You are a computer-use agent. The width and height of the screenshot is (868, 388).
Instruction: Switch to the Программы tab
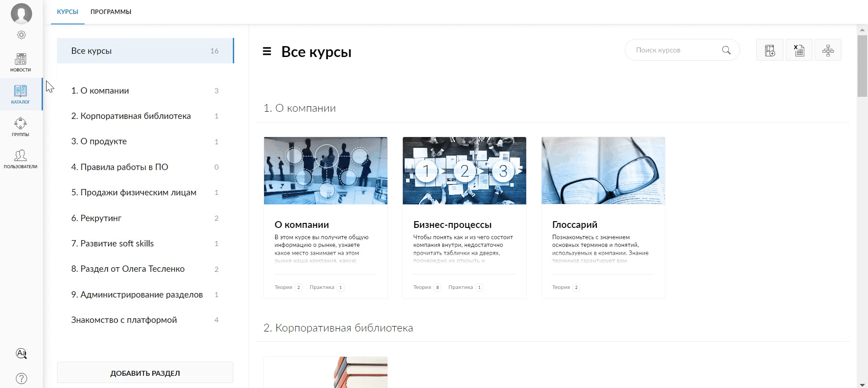111,12
